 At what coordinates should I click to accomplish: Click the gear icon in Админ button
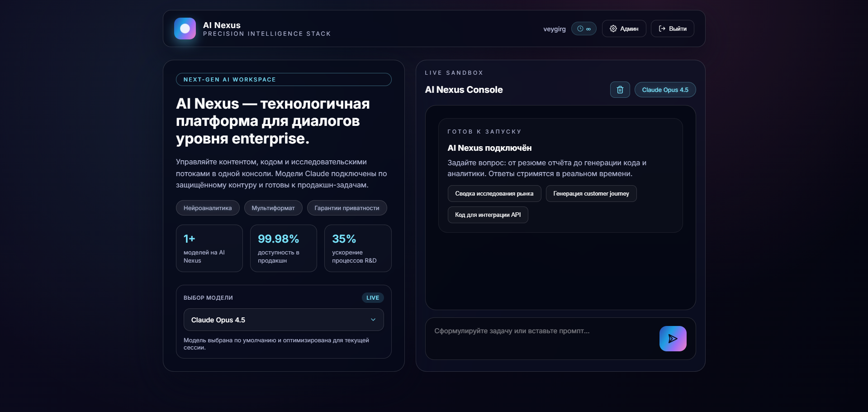point(613,29)
